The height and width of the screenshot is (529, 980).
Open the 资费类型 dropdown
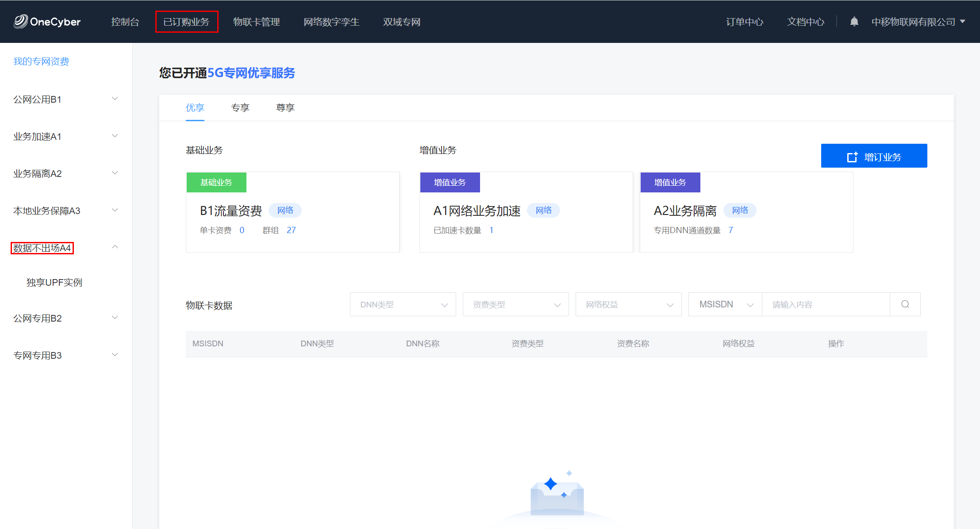coord(515,304)
